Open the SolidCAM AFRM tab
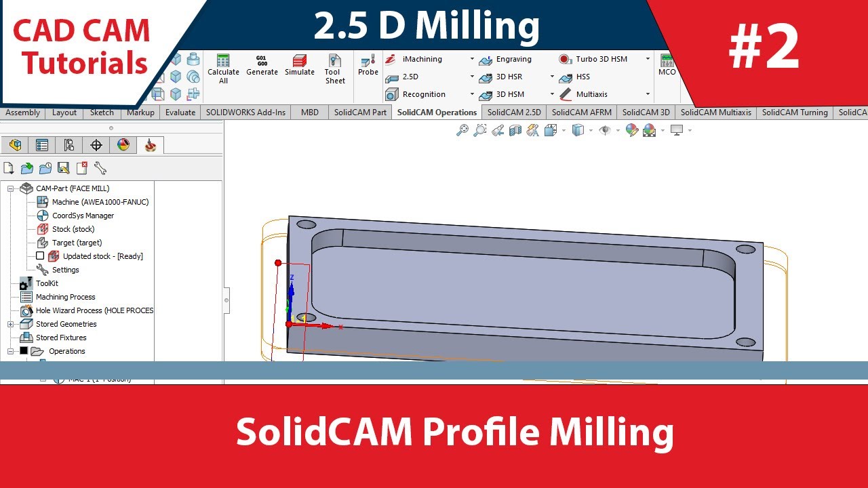The image size is (868, 488). pyautogui.click(x=582, y=113)
